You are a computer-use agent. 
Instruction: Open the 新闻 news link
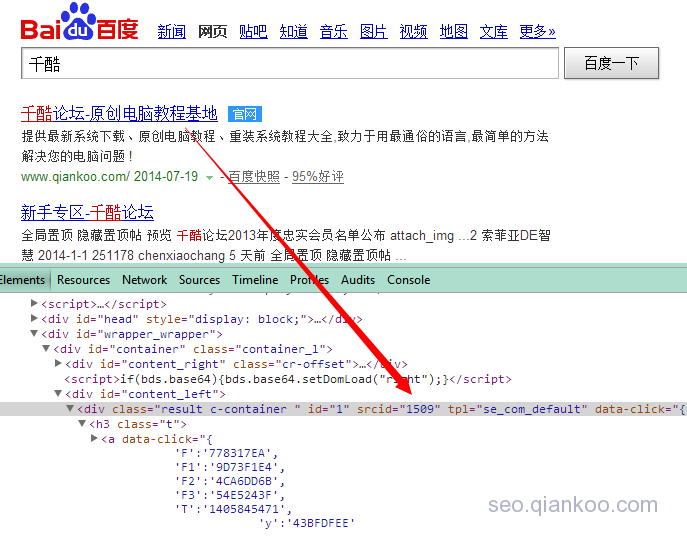coord(171,32)
